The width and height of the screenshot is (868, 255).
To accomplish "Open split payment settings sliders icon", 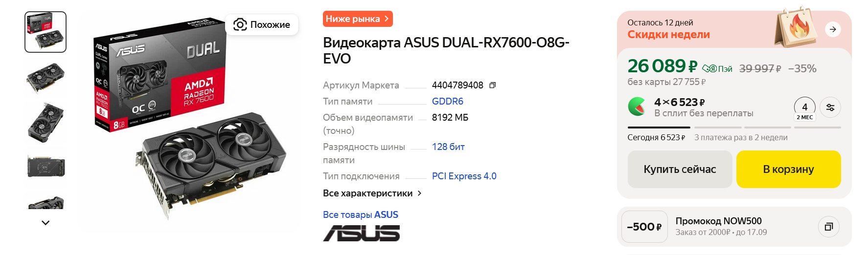I will (x=830, y=107).
